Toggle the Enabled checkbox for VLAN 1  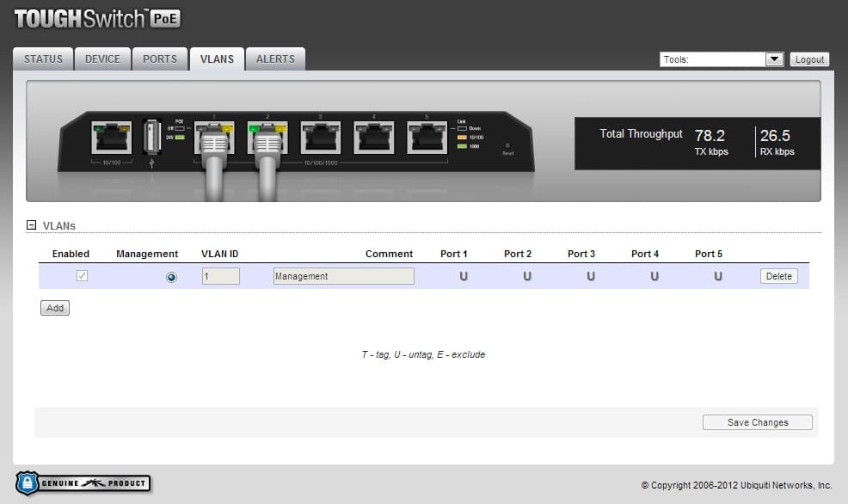pos(83,276)
